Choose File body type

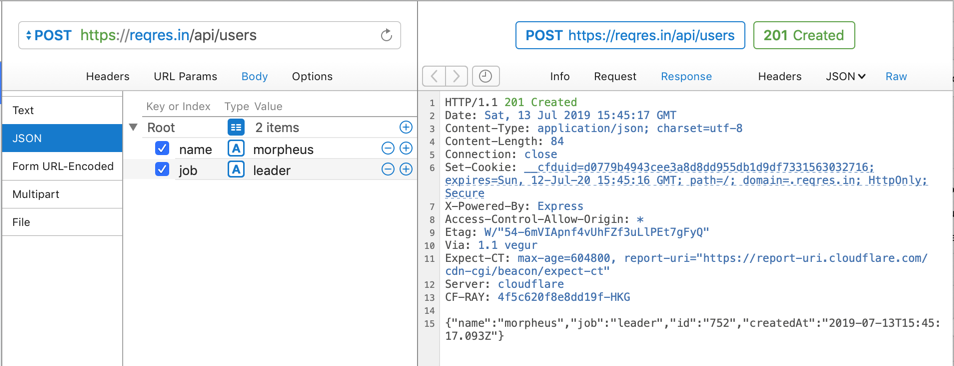pyautogui.click(x=62, y=223)
